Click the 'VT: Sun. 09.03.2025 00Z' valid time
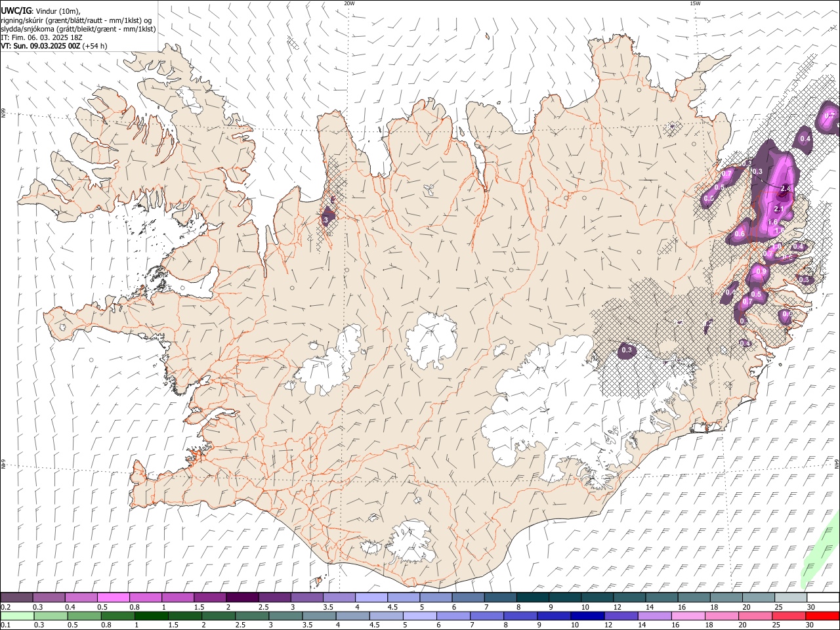840x630 pixels. [41, 46]
